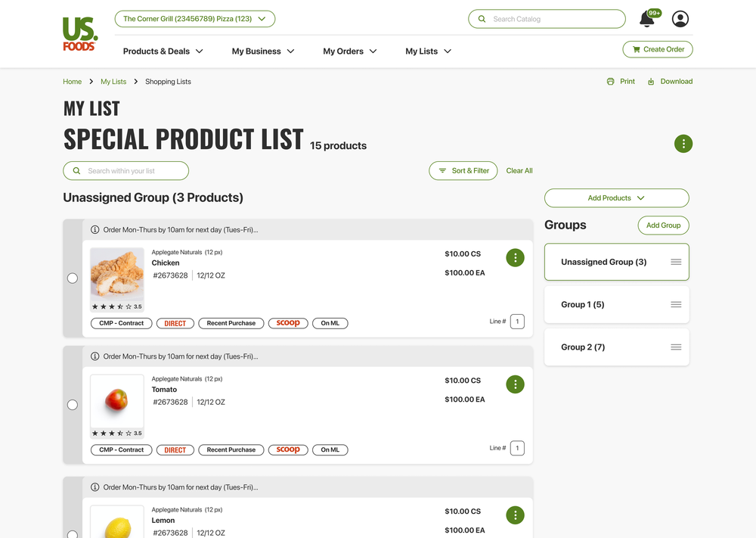
Task: Open the options kebab for the Tomato product
Action: [x=515, y=384]
